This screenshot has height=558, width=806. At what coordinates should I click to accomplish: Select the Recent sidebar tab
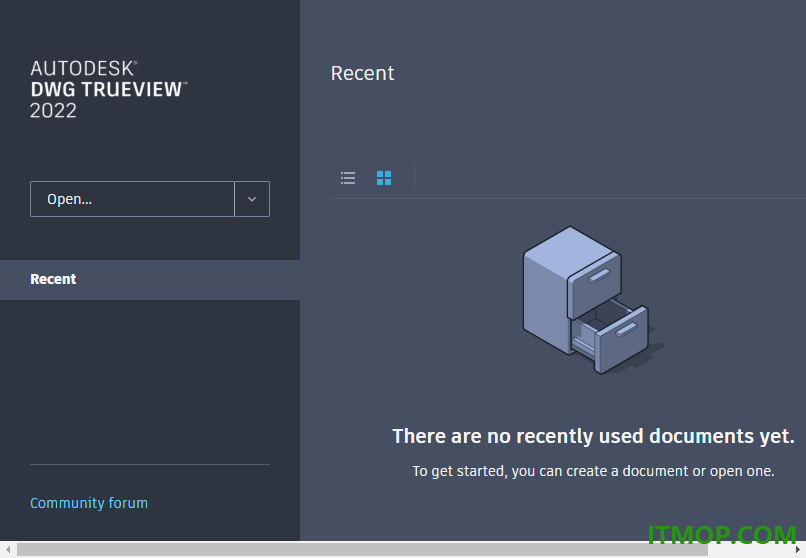point(150,280)
